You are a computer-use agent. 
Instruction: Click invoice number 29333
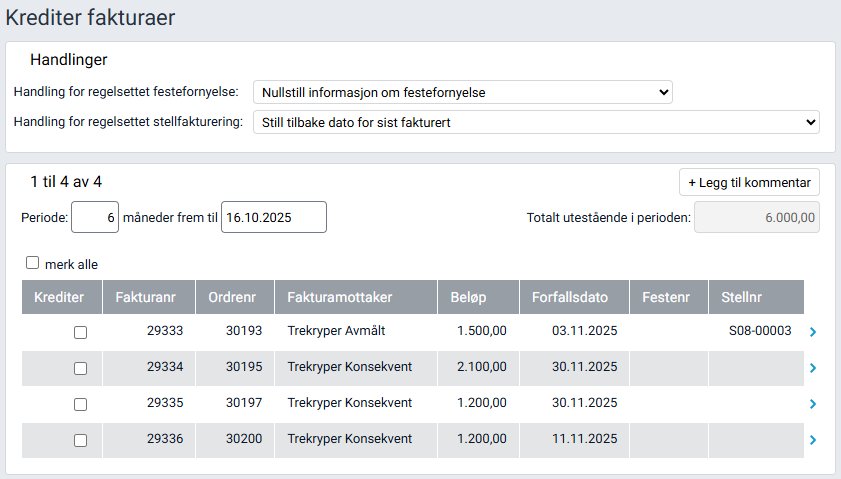[x=165, y=330]
